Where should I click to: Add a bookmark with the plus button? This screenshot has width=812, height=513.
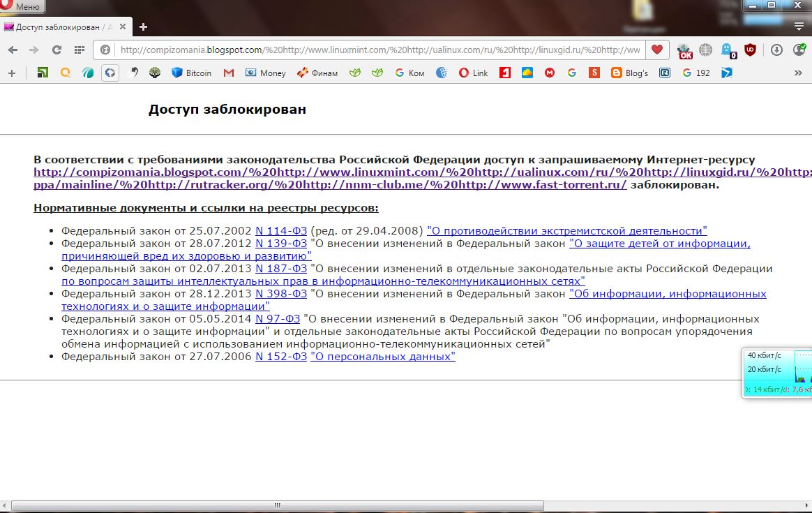pos(11,73)
